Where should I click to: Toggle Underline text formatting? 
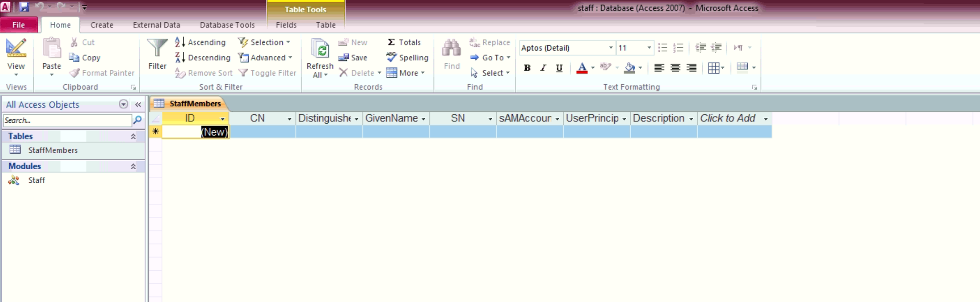click(559, 68)
